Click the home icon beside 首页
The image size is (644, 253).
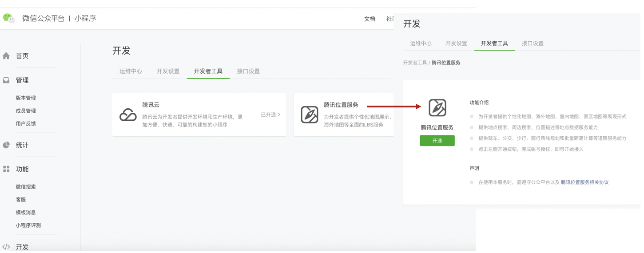pyautogui.click(x=6, y=56)
